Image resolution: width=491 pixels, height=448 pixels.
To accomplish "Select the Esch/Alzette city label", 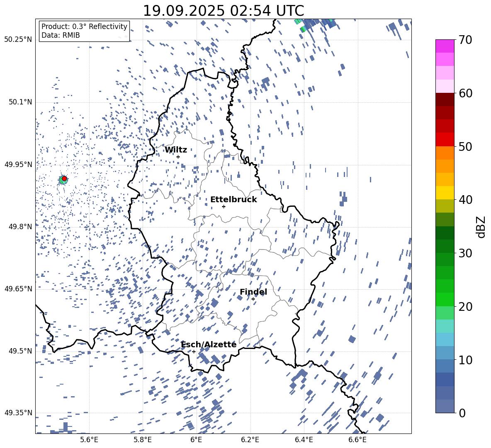I will [209, 345].
